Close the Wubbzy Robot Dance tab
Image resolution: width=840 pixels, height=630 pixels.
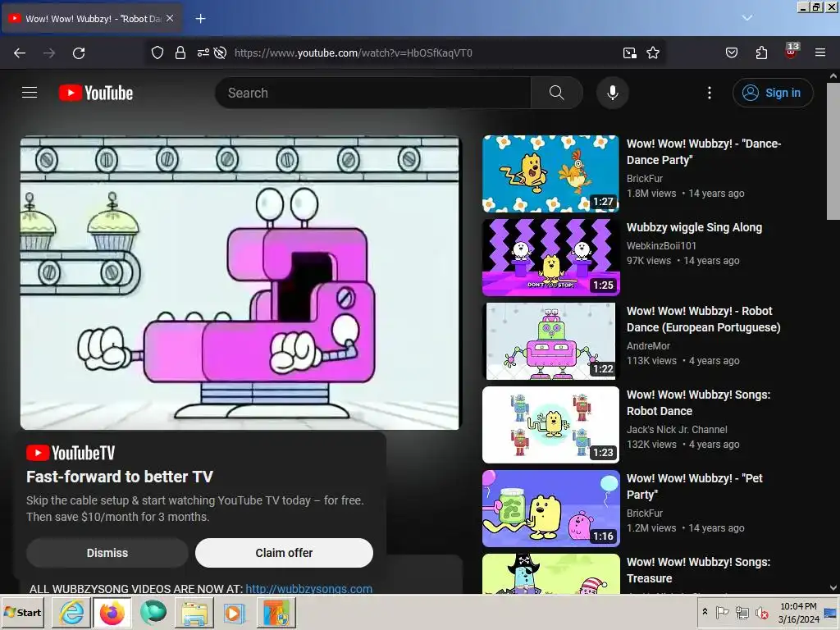click(x=170, y=18)
